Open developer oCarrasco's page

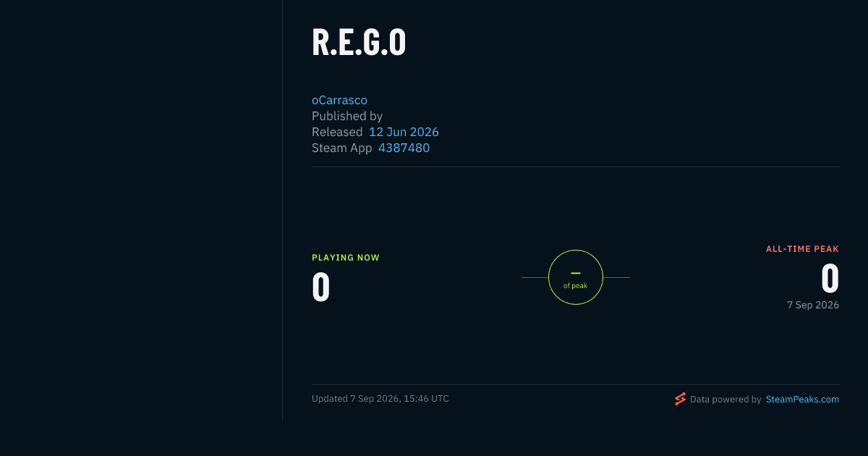339,100
